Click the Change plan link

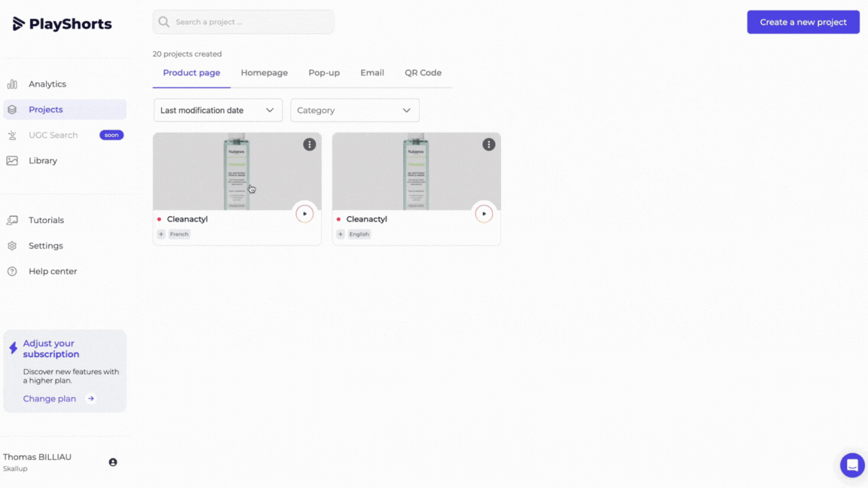pos(49,398)
